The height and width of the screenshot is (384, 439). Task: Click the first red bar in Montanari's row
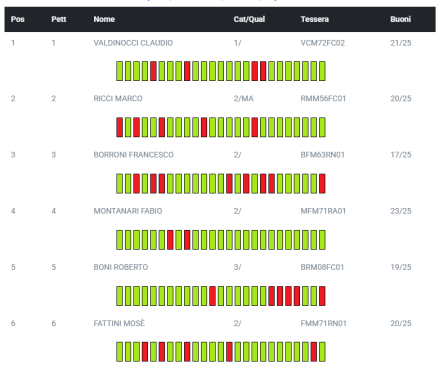click(170, 240)
